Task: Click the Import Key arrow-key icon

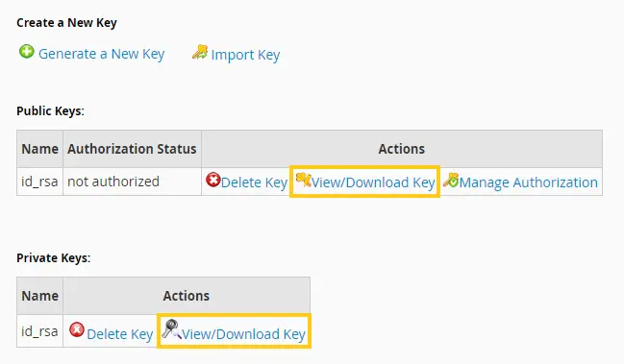Action: point(200,52)
